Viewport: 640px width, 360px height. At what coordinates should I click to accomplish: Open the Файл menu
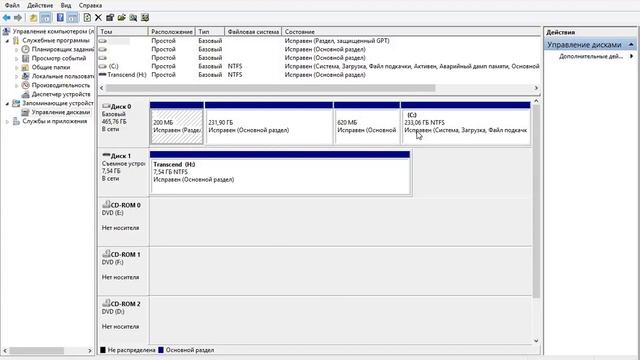tap(12, 5)
